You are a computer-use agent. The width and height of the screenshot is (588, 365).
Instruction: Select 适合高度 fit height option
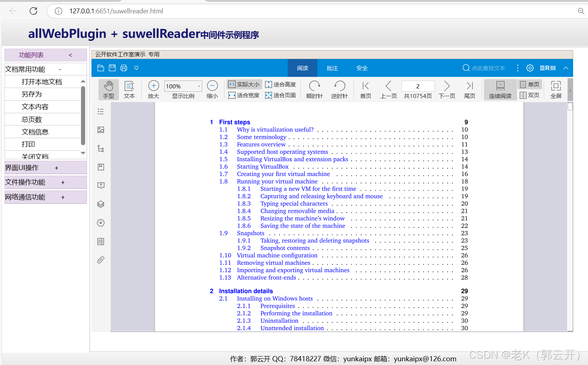tap(281, 84)
